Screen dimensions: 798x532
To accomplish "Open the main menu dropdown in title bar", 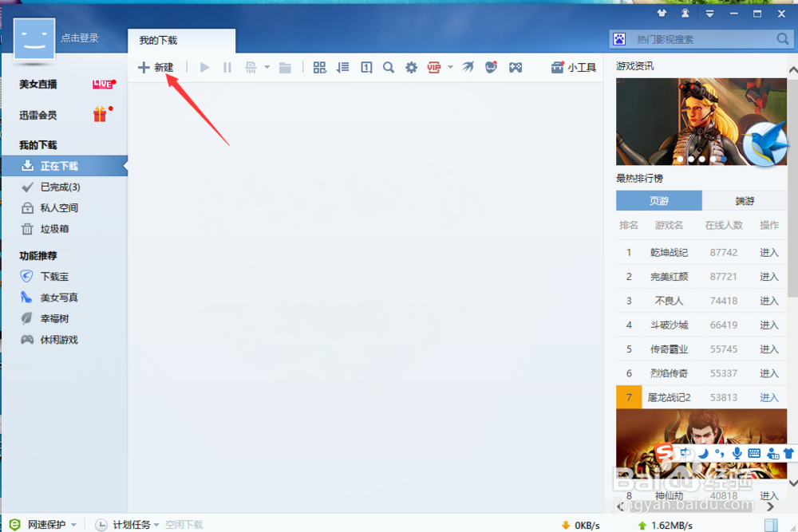I will click(709, 14).
